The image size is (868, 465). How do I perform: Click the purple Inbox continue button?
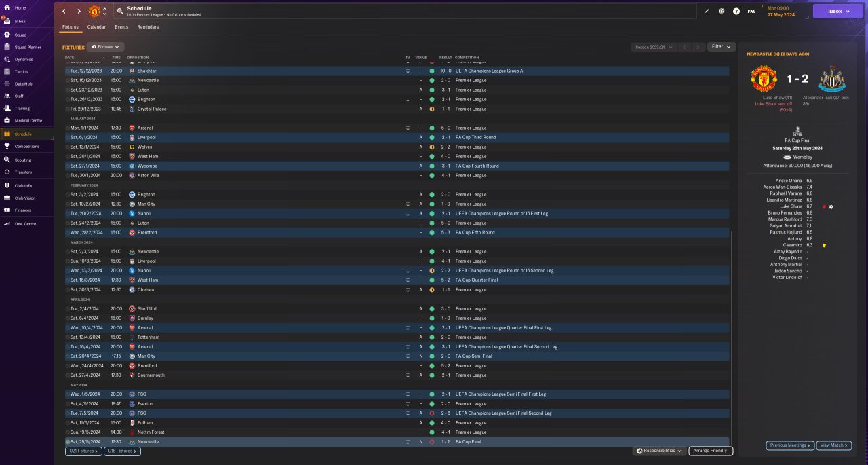pyautogui.click(x=838, y=12)
